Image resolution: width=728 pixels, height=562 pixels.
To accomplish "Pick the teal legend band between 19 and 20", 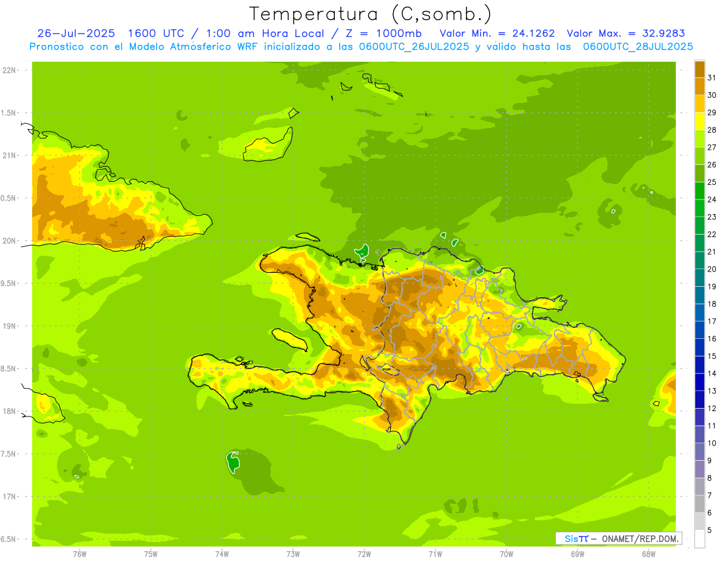I will [699, 278].
